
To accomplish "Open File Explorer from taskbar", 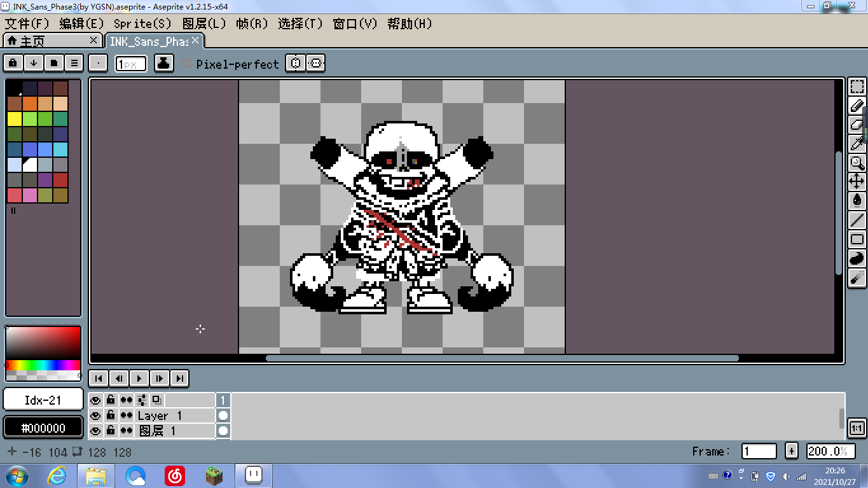I will (x=97, y=475).
